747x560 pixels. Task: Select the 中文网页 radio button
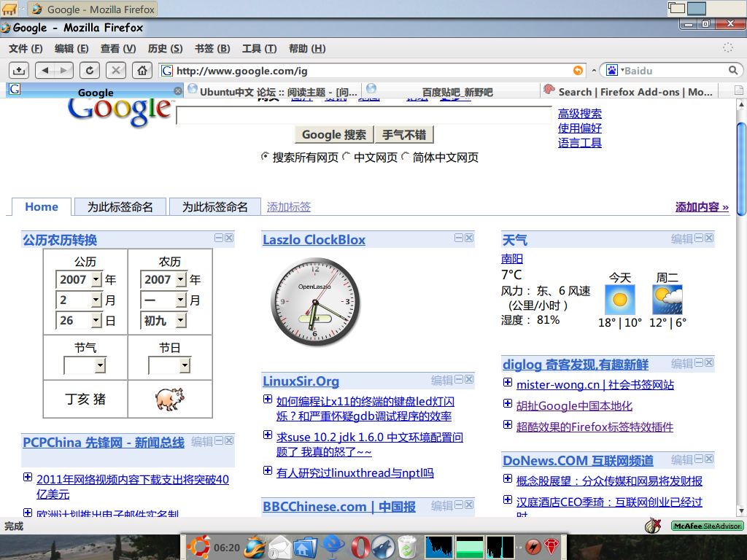click(347, 156)
